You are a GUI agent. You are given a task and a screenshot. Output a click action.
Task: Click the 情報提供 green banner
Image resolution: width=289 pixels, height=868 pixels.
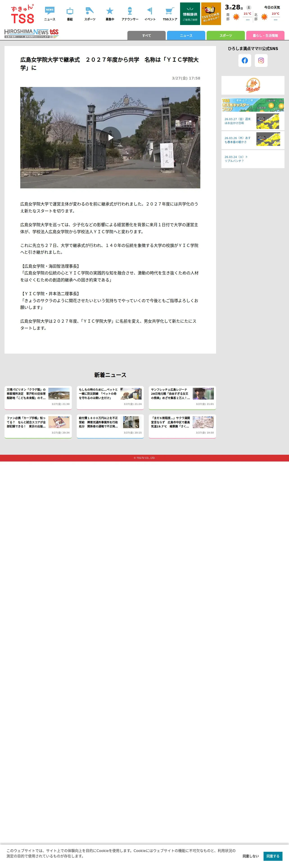pyautogui.click(x=190, y=14)
